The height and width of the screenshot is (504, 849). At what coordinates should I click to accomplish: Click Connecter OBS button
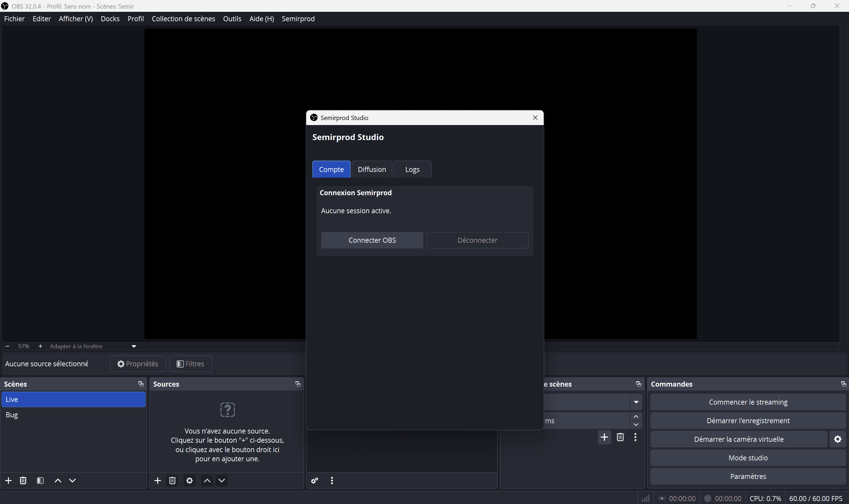[372, 240]
